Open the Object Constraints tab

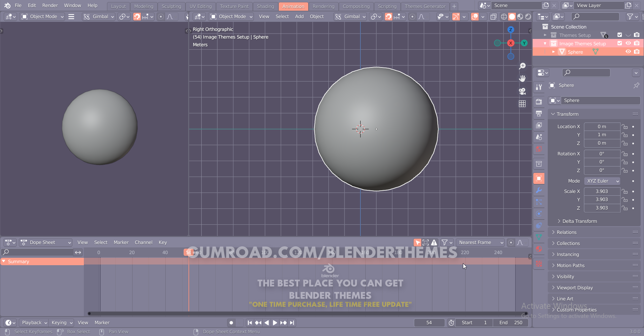click(x=539, y=226)
